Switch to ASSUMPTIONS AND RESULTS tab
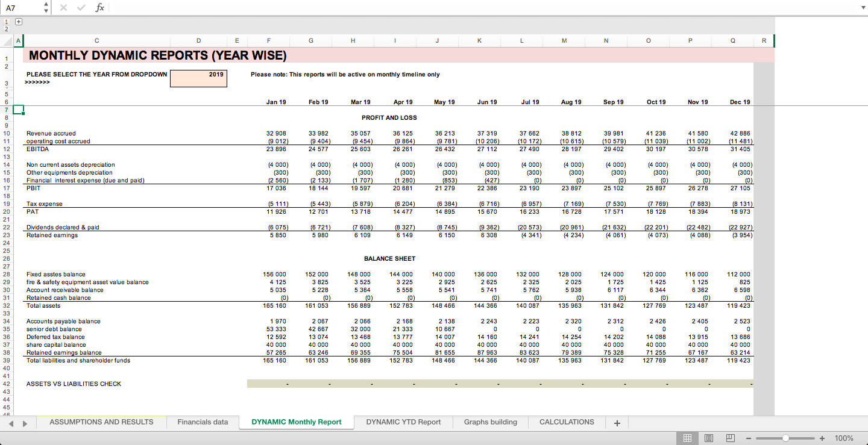 (101, 422)
